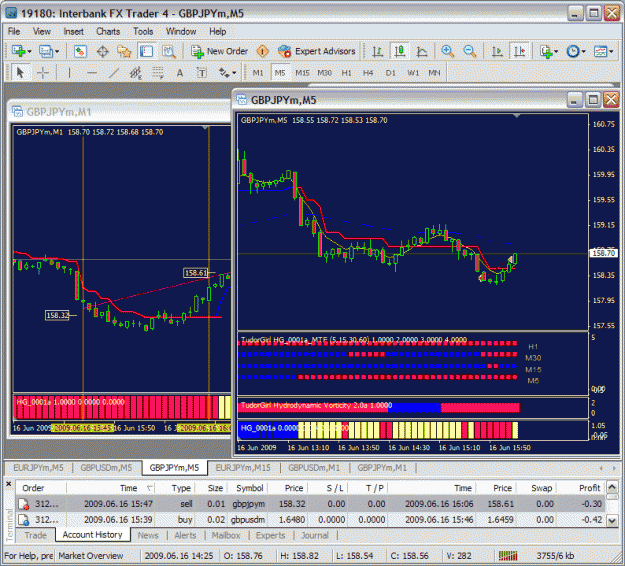Switch to EURJPYm,M15 chart tab
The image size is (625, 566).
point(243,468)
